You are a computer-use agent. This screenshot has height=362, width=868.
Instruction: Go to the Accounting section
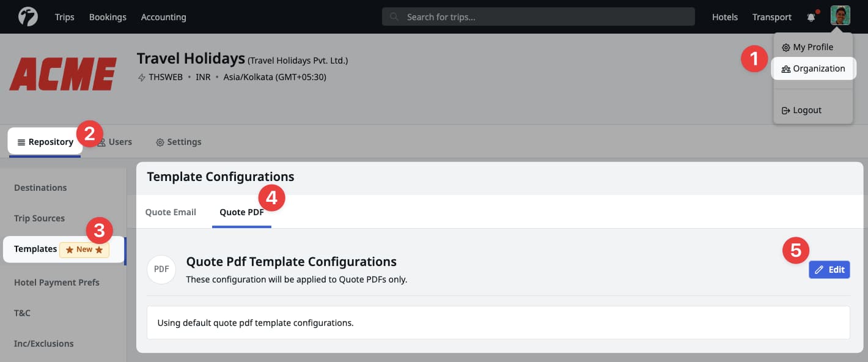pos(163,17)
